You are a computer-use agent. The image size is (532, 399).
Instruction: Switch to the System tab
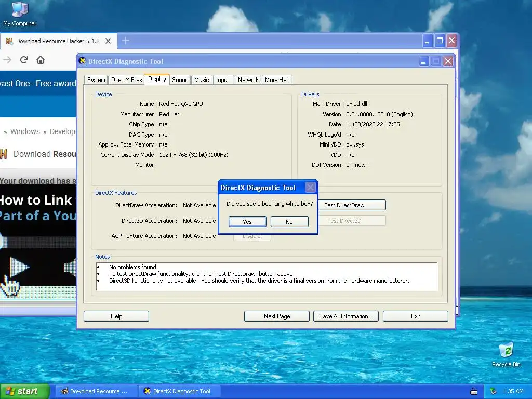coord(96,80)
